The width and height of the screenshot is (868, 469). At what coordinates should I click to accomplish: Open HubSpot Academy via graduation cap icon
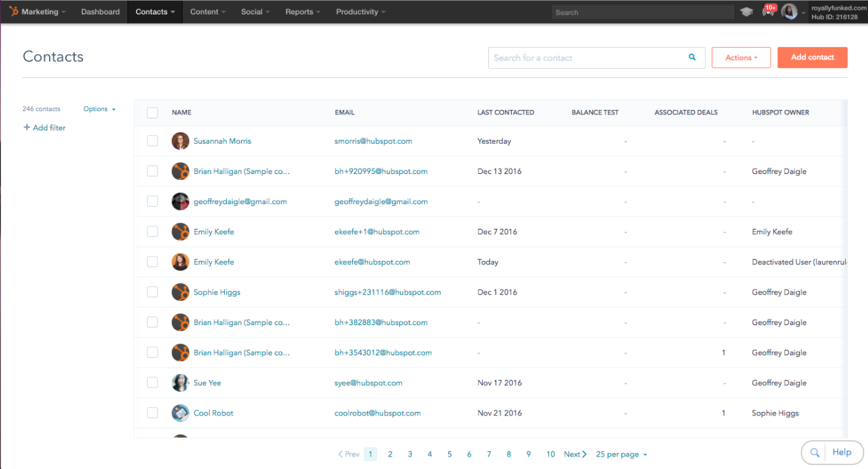746,11
